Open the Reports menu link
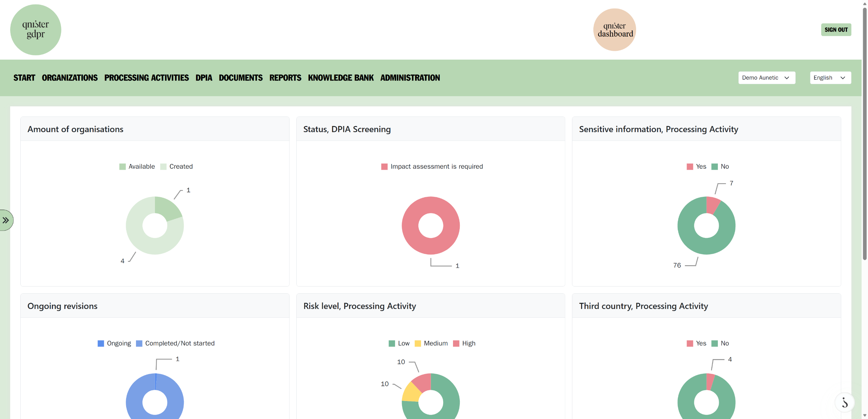The height and width of the screenshot is (419, 868). point(285,78)
